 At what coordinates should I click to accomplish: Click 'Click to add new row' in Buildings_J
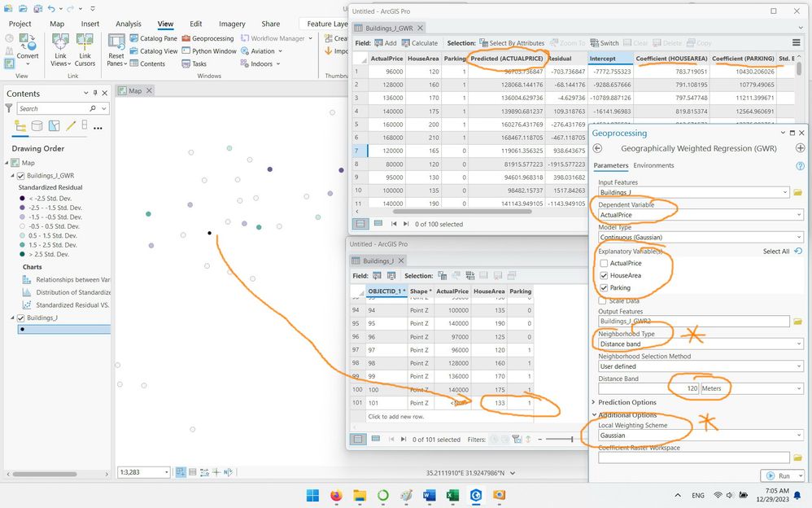(x=395, y=416)
